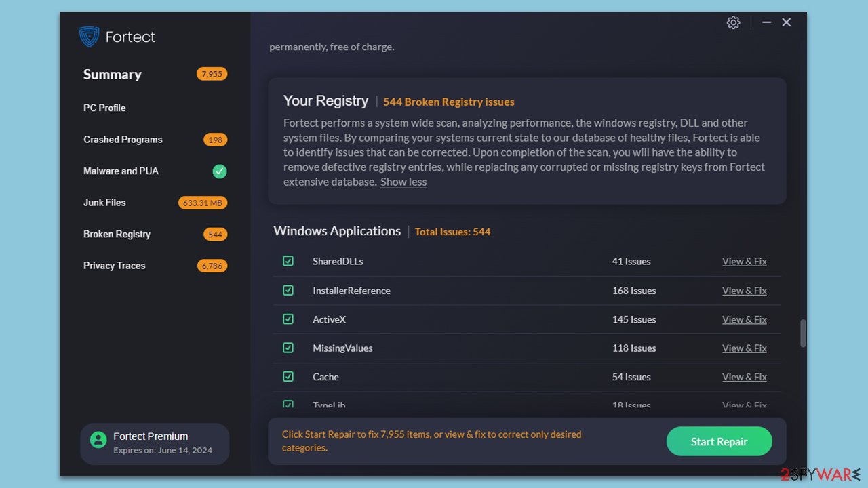Click the Your Registry heading
Viewport: 868px width, 488px height.
coord(325,101)
